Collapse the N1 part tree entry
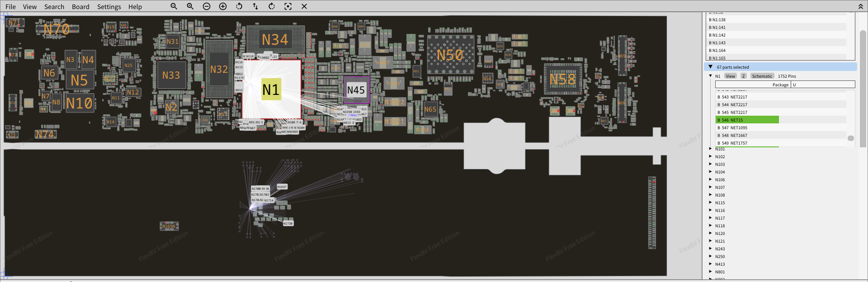868x282 pixels. click(711, 76)
